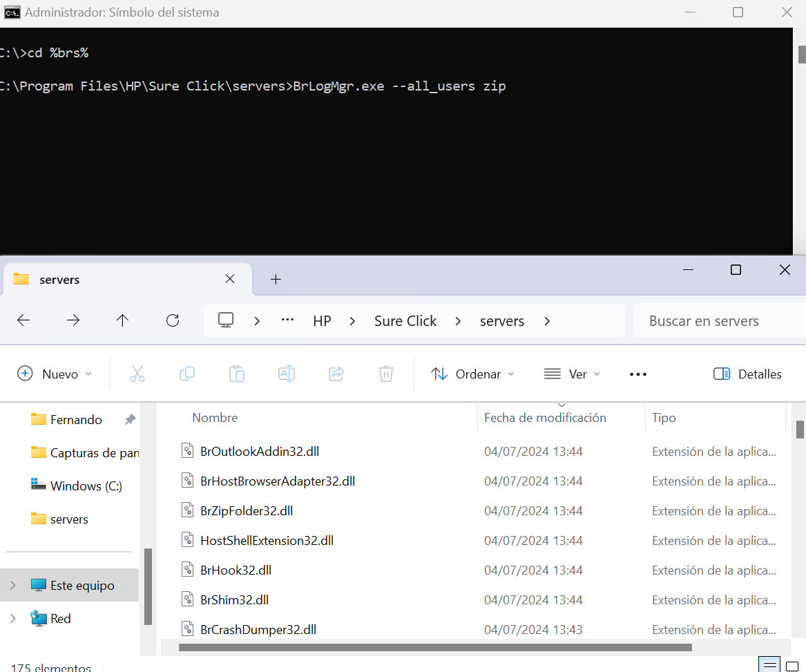806x672 pixels.
Task: Select Red in navigation pane
Action: [50, 619]
